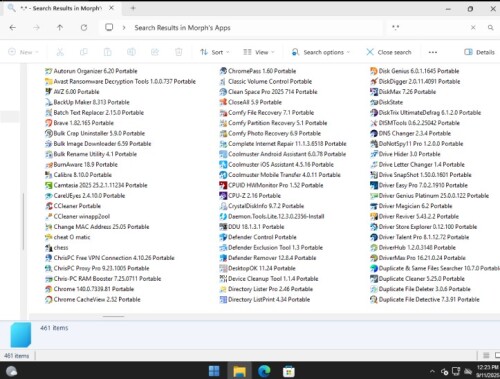Click the Close search button
This screenshot has width=500, height=379.
coord(389,52)
